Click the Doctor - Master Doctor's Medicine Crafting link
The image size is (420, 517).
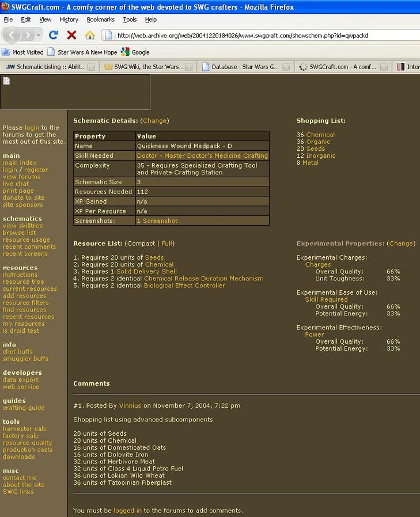point(202,155)
